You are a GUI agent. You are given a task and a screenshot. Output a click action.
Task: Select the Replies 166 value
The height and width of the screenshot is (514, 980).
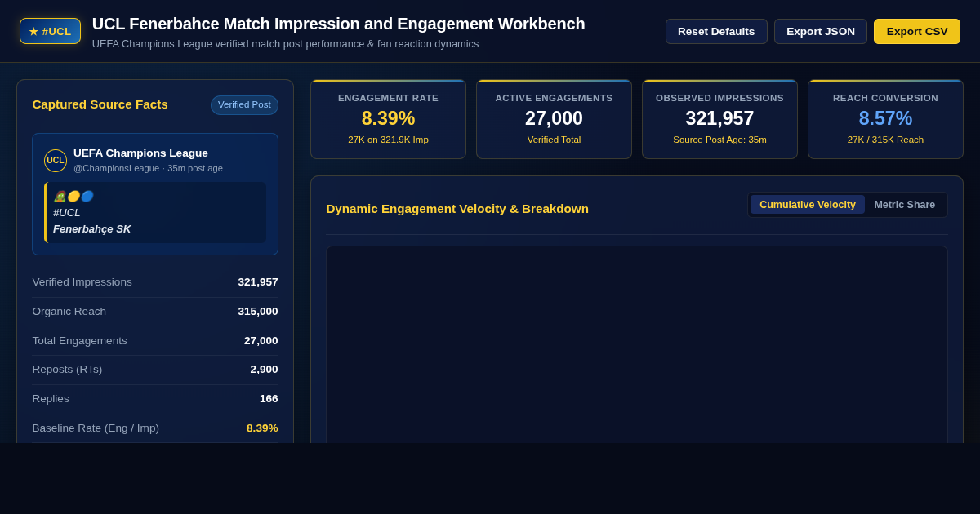point(269,398)
